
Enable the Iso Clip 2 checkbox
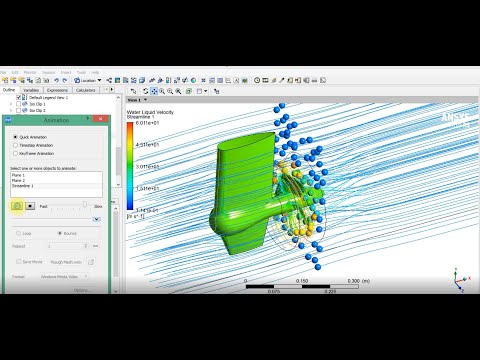[18, 110]
